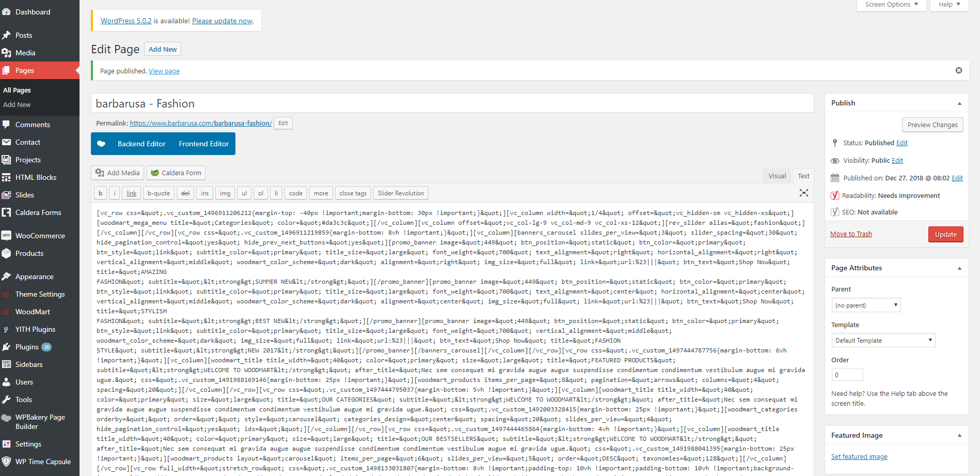This screenshot has width=980, height=476.
Task: Switch to the Text editor tab
Action: coord(803,176)
